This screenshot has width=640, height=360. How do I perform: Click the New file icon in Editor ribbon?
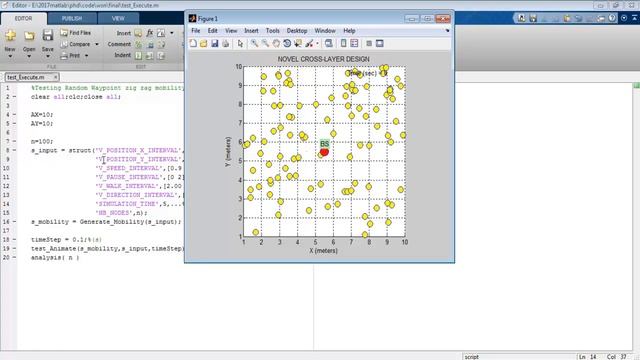coord(10,36)
